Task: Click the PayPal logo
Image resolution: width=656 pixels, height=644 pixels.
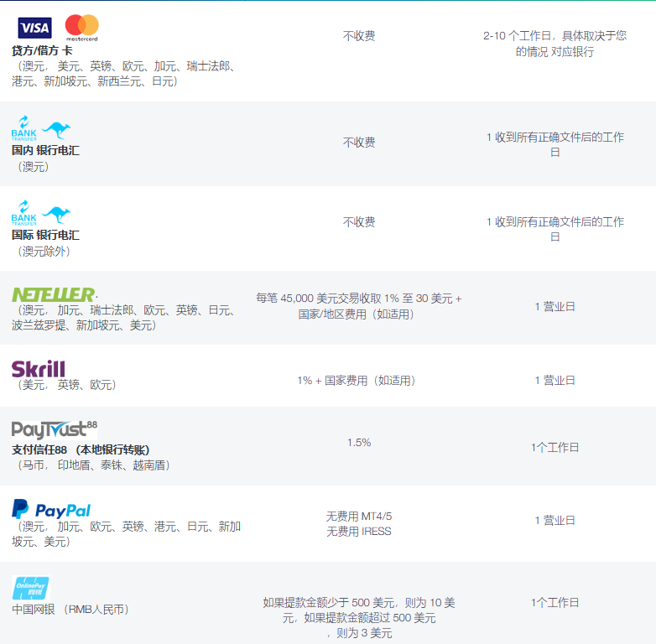Action: 51,509
